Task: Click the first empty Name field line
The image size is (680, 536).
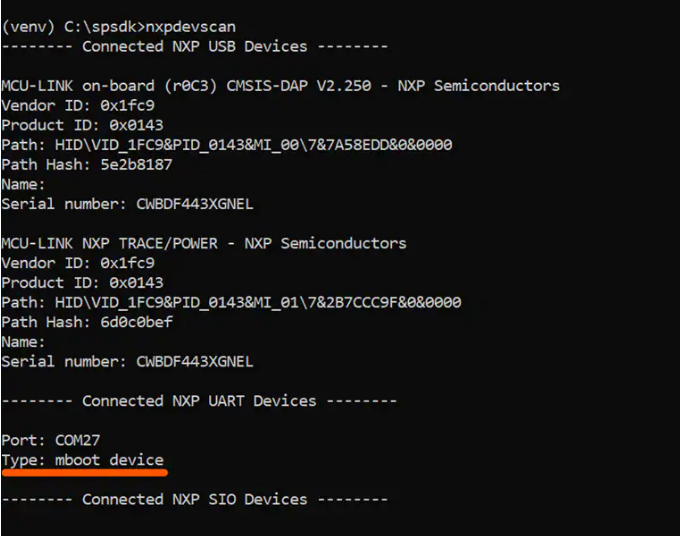Action: [x=23, y=184]
